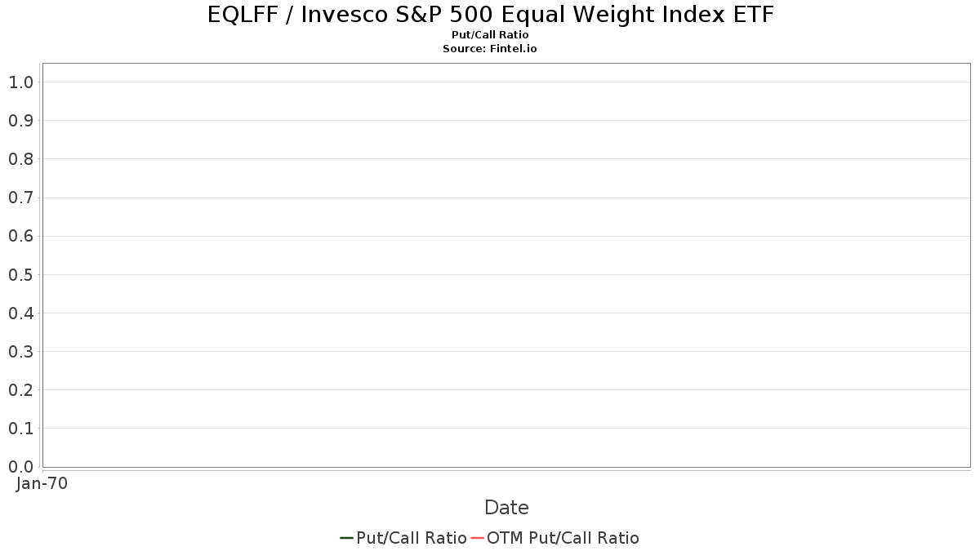Toggle the OTM Put/Call Ratio legend label
This screenshot has height=551, width=980.
coord(563,538)
